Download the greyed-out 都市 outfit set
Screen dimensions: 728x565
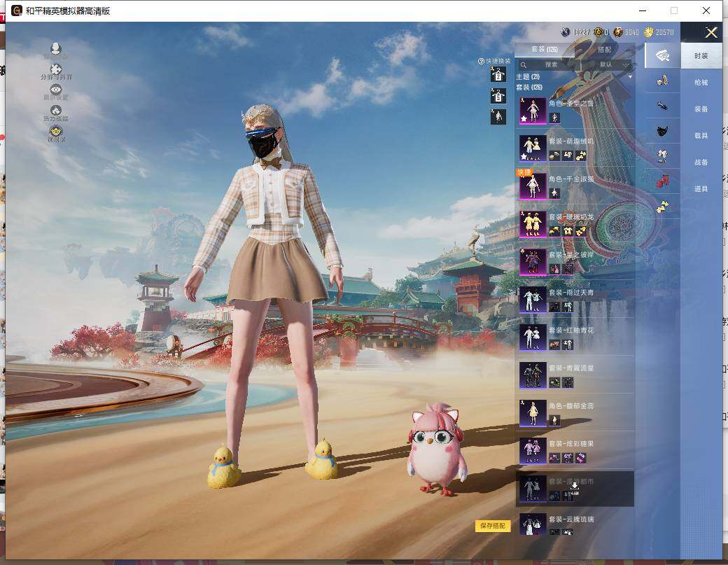[575, 487]
